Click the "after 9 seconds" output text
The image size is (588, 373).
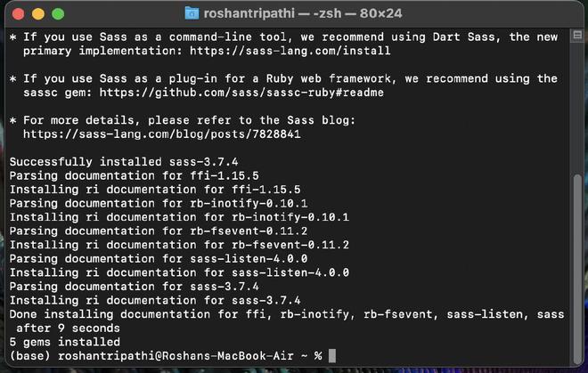[x=71, y=328]
